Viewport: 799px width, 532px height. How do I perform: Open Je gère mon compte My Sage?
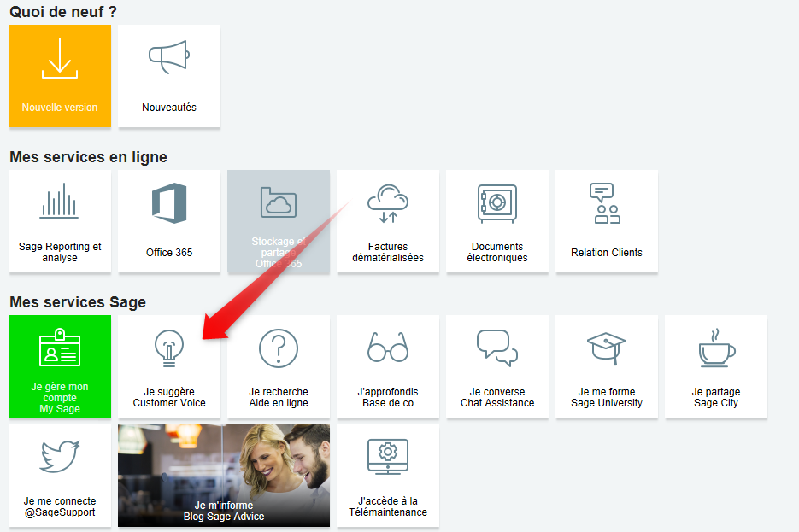click(x=60, y=366)
